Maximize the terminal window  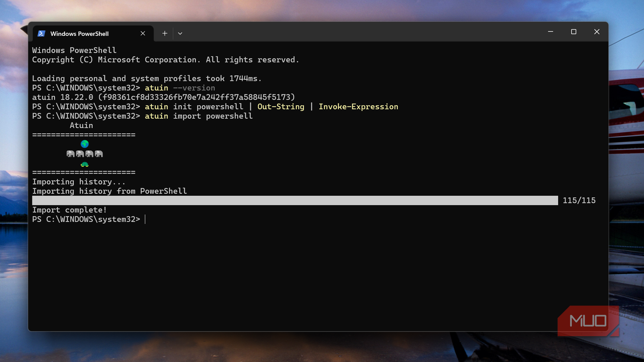click(x=573, y=32)
